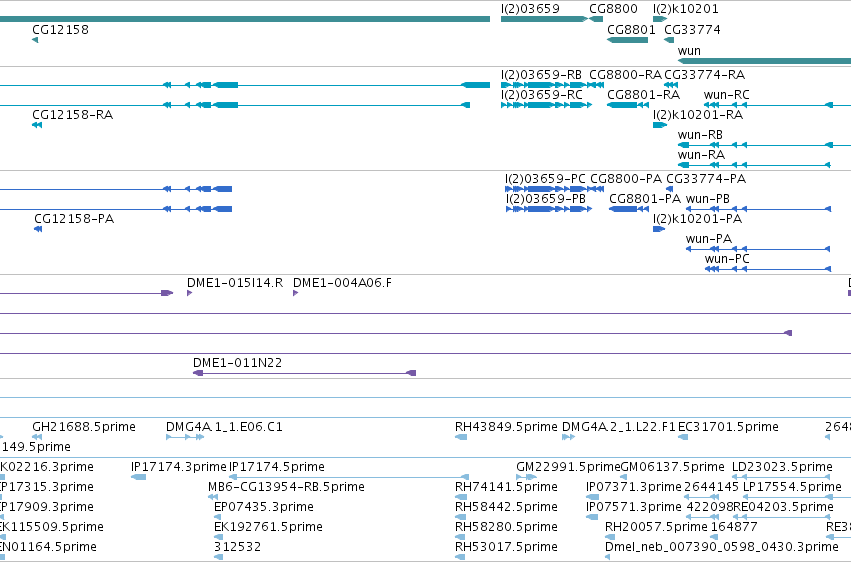The image size is (851, 562).
Task: Click the DME1-011N22 feature label
Action: pos(238,362)
